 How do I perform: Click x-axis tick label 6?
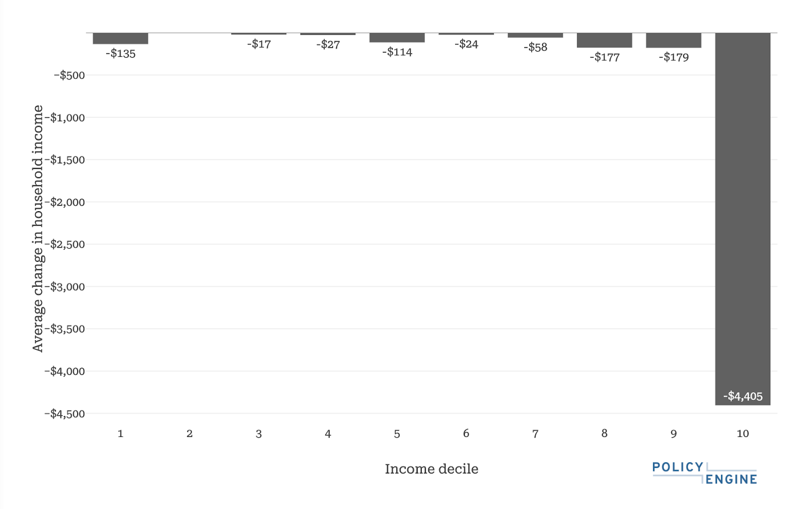click(466, 433)
